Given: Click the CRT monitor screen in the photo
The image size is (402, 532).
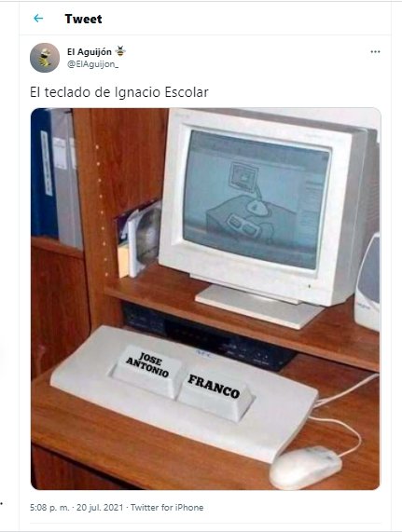Looking at the screenshot, I should (x=256, y=199).
